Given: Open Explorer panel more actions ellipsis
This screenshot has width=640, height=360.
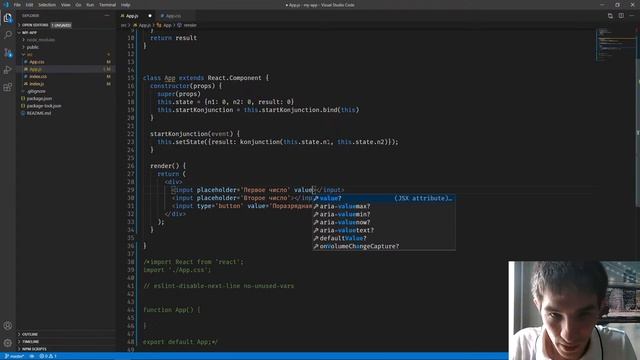Looking at the screenshot, I should pos(107,16).
